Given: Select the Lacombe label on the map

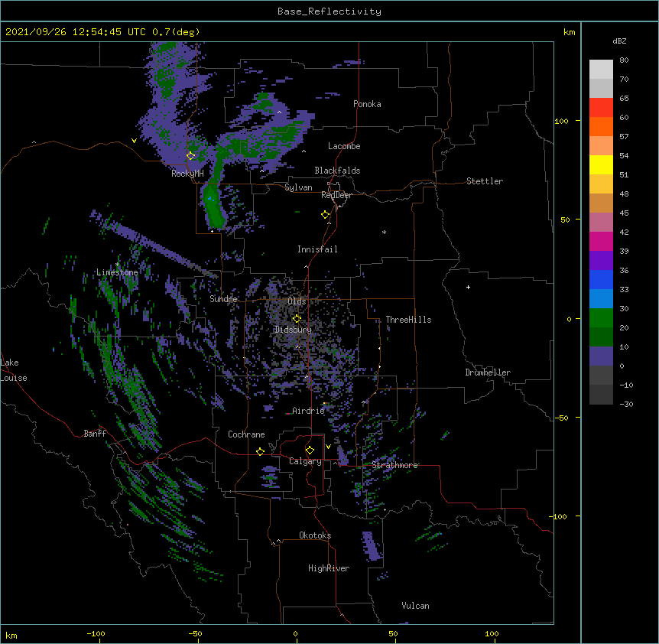Looking at the screenshot, I should pyautogui.click(x=344, y=146).
